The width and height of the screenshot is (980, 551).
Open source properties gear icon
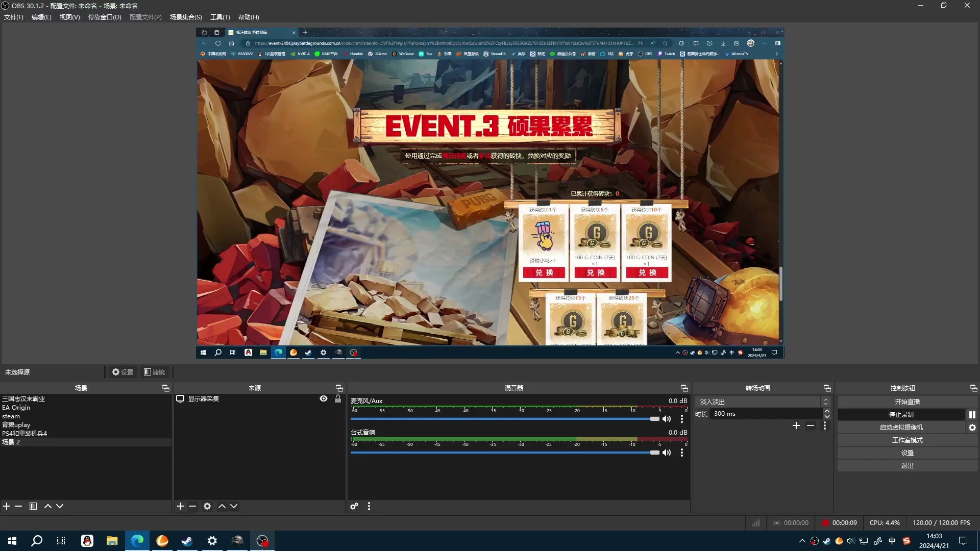coord(207,506)
